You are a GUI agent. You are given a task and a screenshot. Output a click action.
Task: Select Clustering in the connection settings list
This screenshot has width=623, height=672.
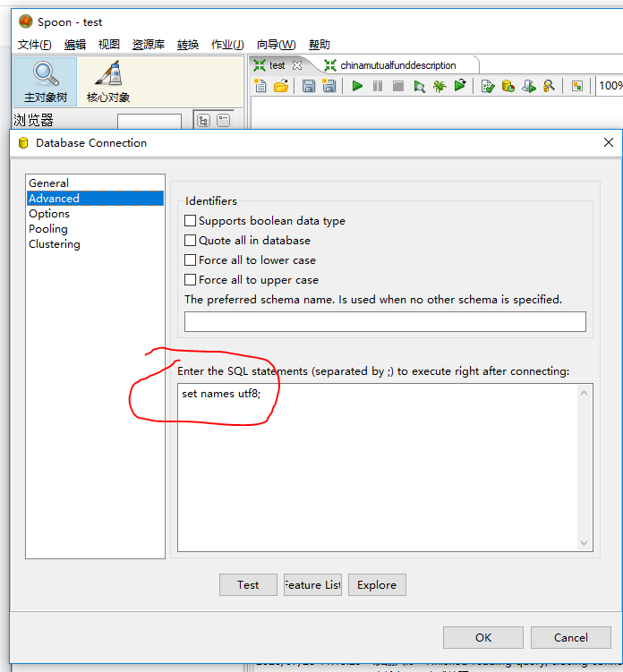[95, 244]
